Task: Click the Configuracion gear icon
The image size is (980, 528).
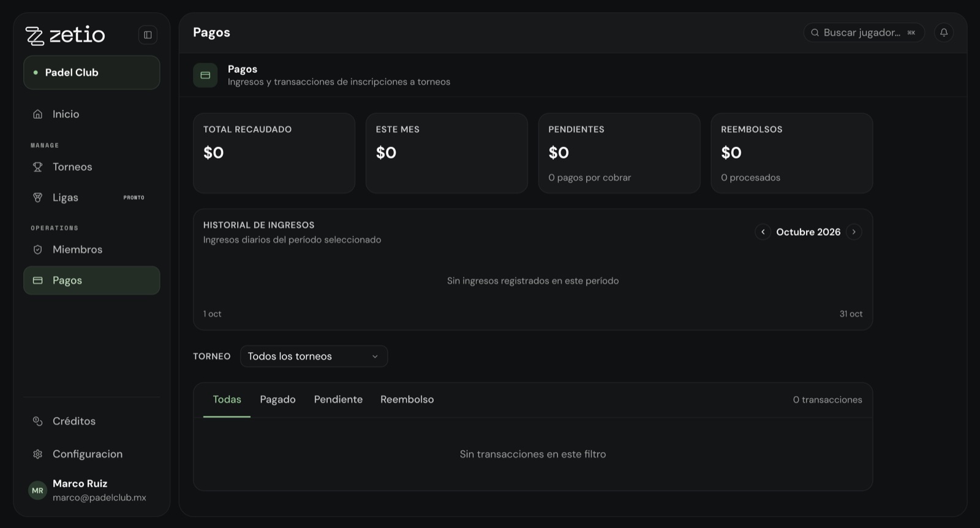Action: click(38, 454)
